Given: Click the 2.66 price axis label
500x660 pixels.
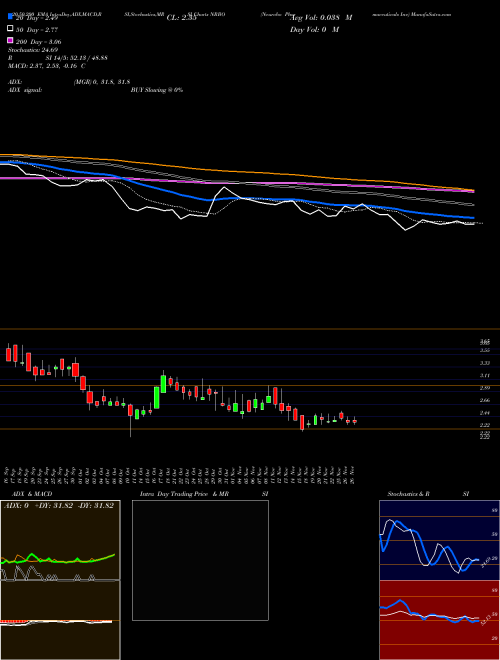Looking at the screenshot, I should pyautogui.click(x=485, y=400).
